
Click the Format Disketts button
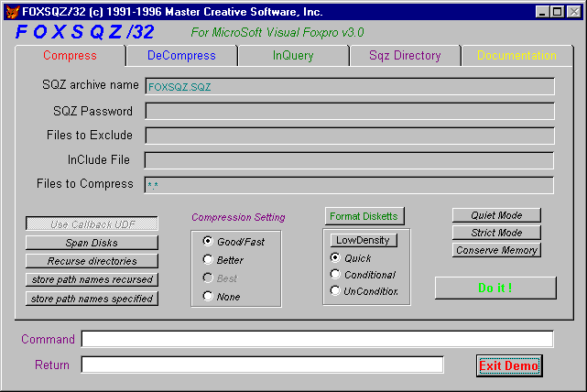click(364, 216)
